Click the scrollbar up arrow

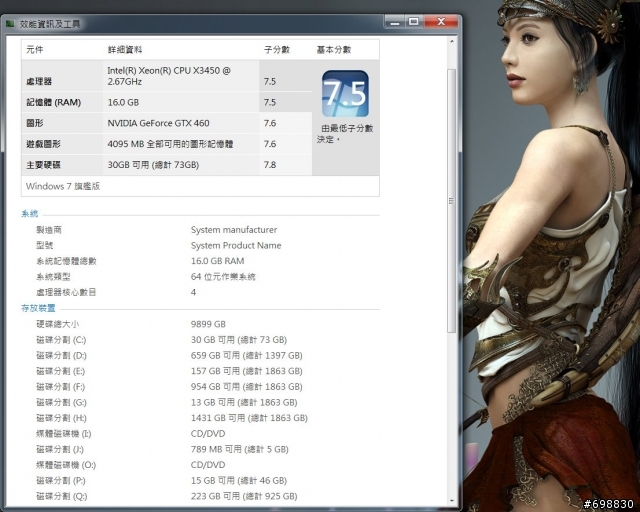click(x=451, y=42)
